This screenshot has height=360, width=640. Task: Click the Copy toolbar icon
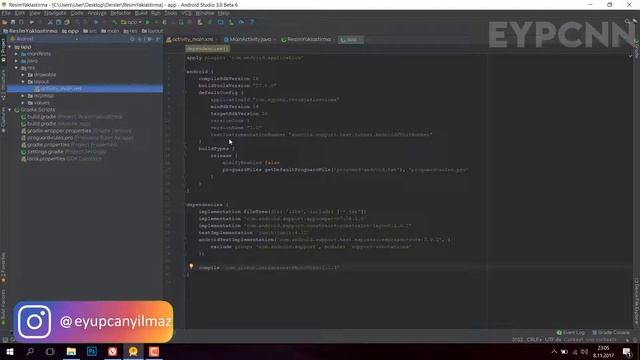(x=58, y=22)
